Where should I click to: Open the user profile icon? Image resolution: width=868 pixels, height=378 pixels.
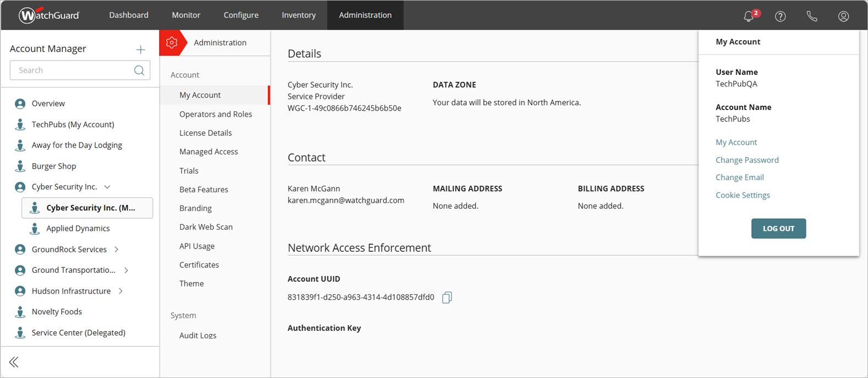[x=843, y=16]
